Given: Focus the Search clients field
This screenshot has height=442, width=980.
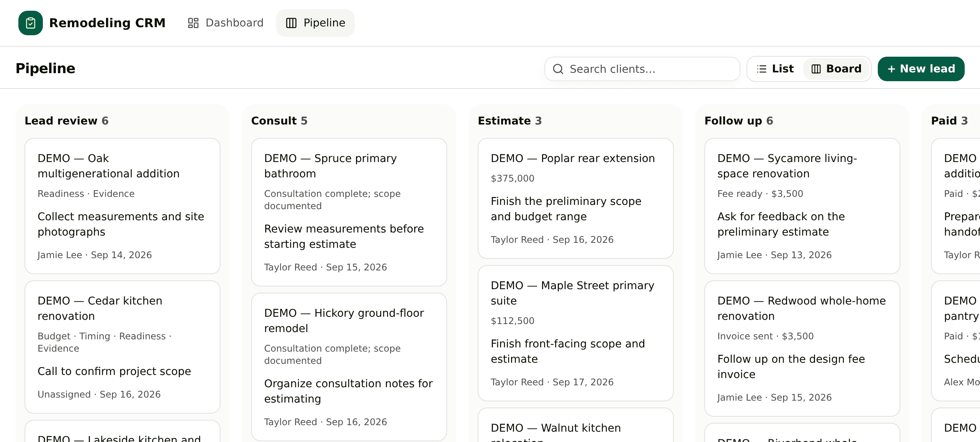Looking at the screenshot, I should 642,69.
